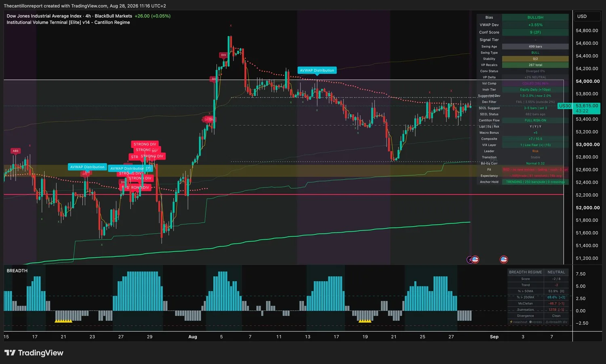Viewport: 606px width, 364px height.
Task: Select the 499 bars Swing Age value
Action: point(535,46)
